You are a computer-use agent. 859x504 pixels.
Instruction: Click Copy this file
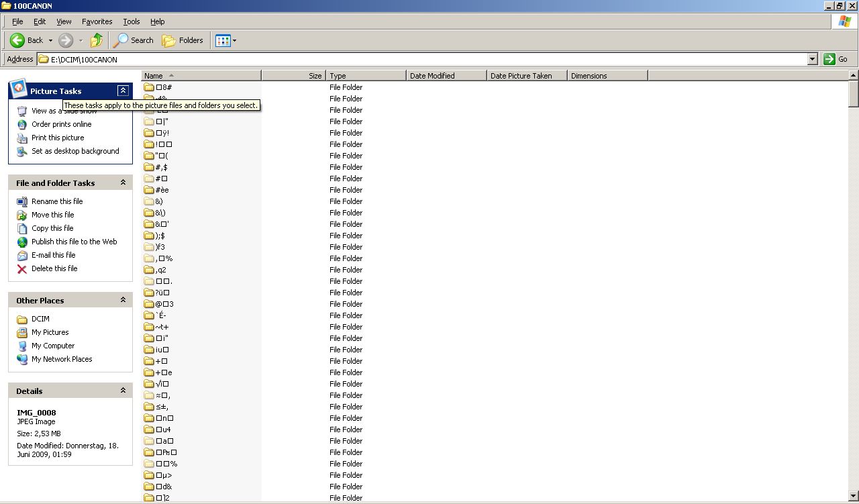click(x=52, y=228)
